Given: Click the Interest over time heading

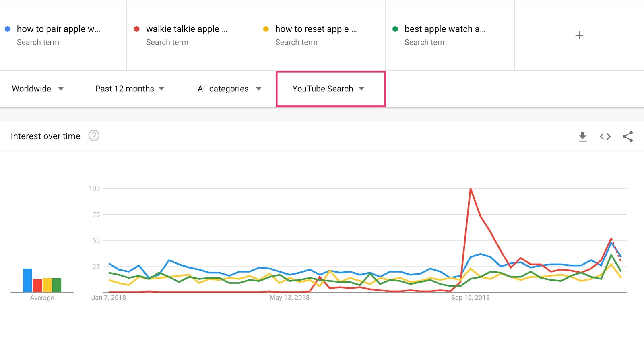Looking at the screenshot, I should tap(45, 136).
